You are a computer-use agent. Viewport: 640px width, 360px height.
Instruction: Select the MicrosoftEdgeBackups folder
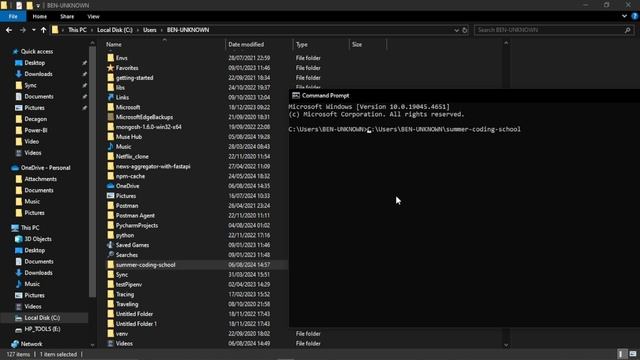144,117
